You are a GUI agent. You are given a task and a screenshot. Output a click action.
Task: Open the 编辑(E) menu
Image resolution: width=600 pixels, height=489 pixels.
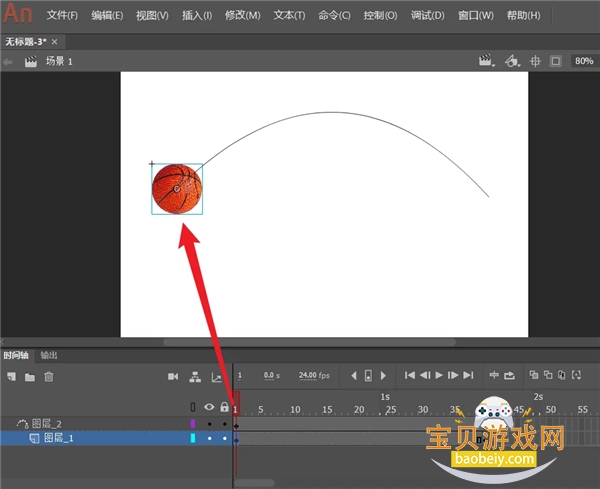point(107,15)
